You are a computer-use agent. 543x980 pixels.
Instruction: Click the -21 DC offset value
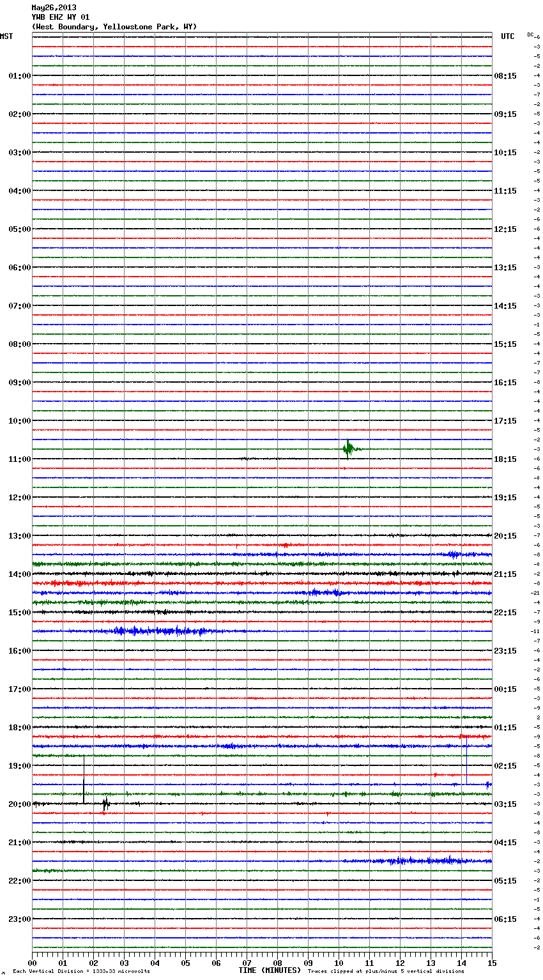pyautogui.click(x=535, y=593)
